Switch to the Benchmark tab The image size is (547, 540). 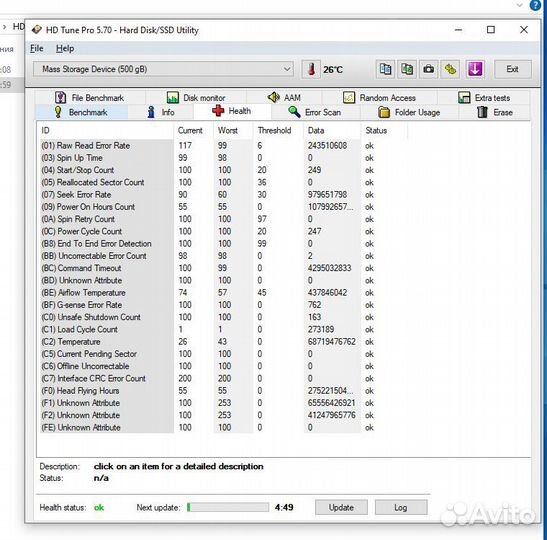[x=81, y=112]
